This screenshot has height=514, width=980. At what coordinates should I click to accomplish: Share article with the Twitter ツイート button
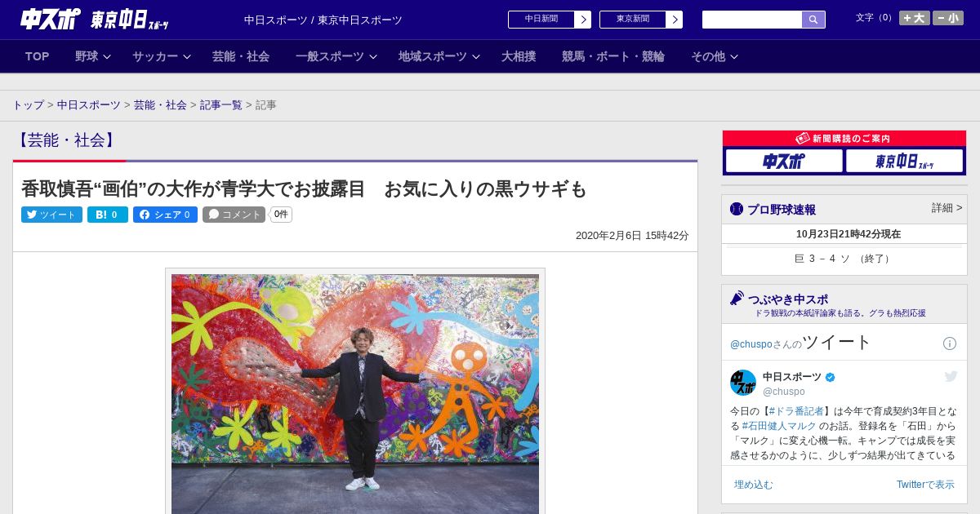(51, 215)
